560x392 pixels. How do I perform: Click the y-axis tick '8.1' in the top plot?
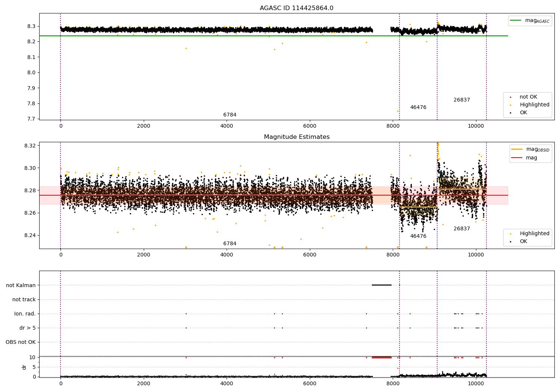tap(31, 57)
